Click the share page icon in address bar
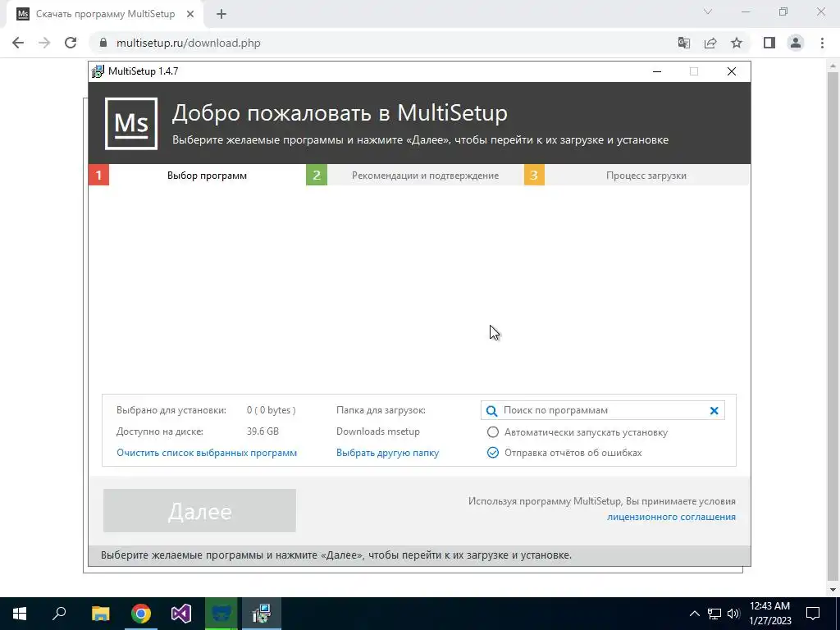The height and width of the screenshot is (630, 840). tap(710, 43)
